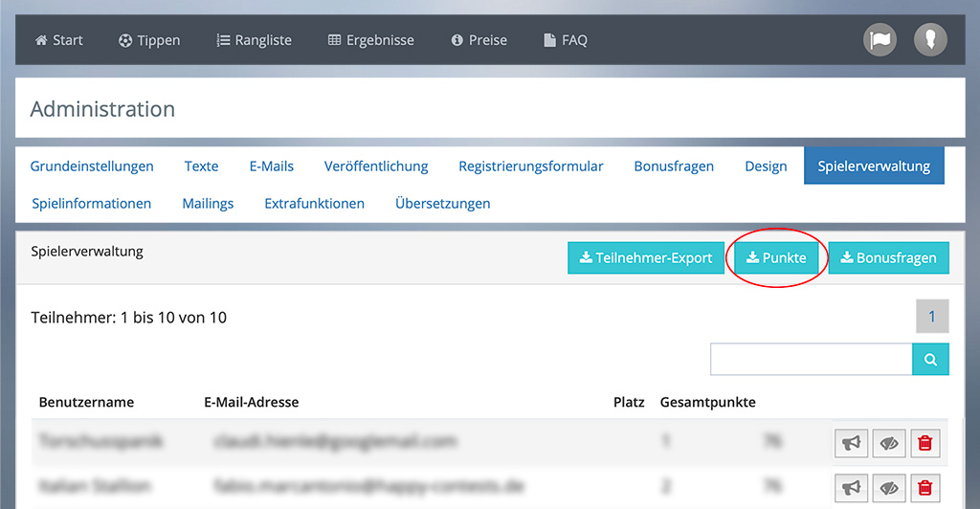Viewport: 980px width, 509px height.
Task: Open the user profile avatar icon
Action: pyautogui.click(x=930, y=40)
